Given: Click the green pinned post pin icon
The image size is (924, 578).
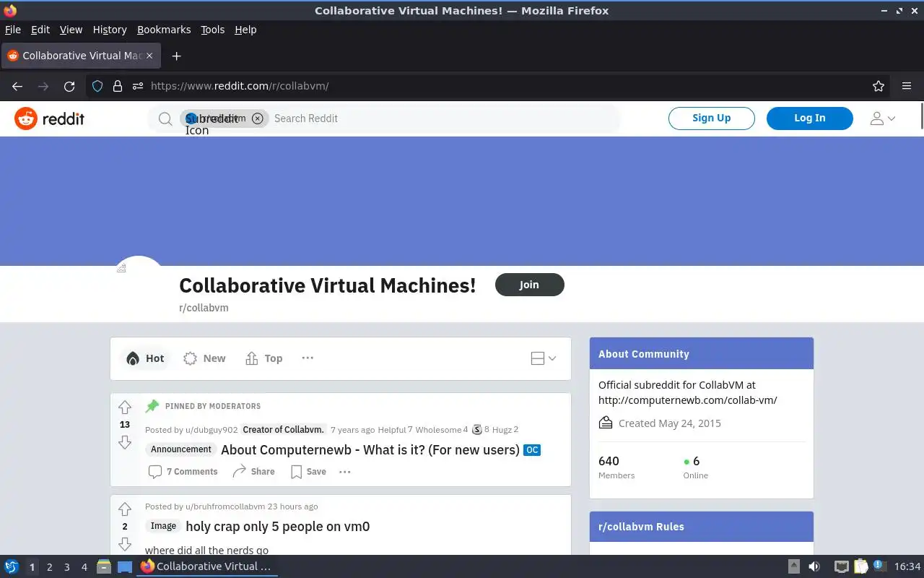Looking at the screenshot, I should point(152,406).
